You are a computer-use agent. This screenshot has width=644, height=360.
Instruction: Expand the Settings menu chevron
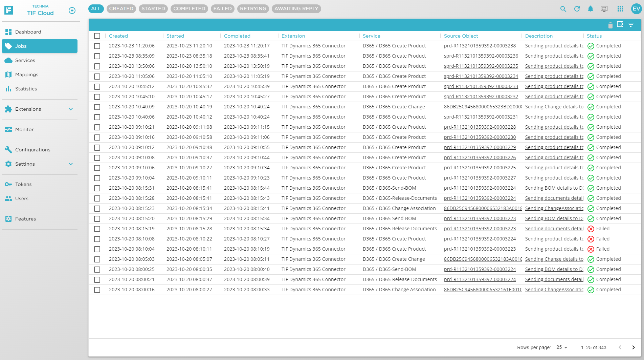click(71, 164)
